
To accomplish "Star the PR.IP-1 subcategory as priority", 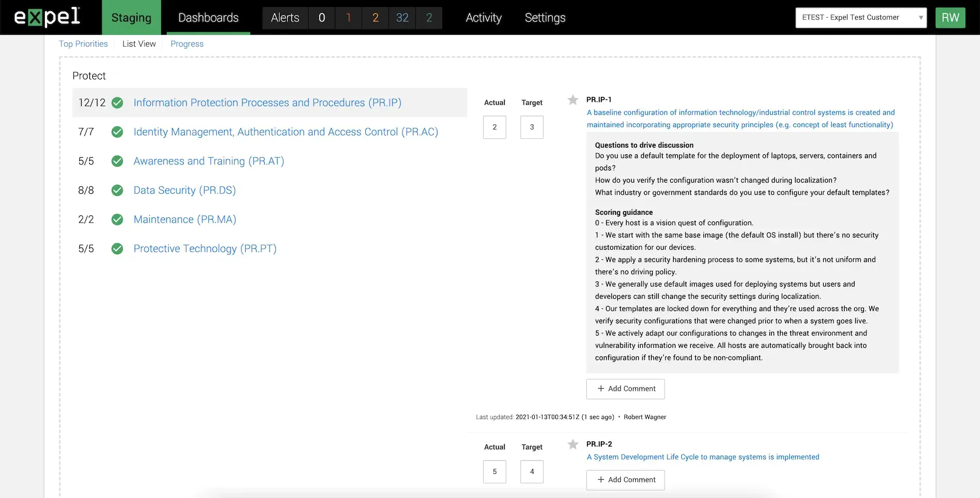I will [573, 100].
